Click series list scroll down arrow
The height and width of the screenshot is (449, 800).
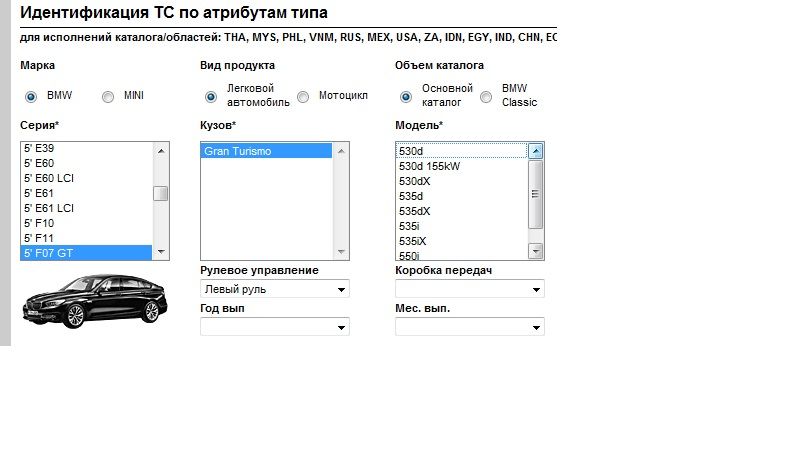point(161,252)
